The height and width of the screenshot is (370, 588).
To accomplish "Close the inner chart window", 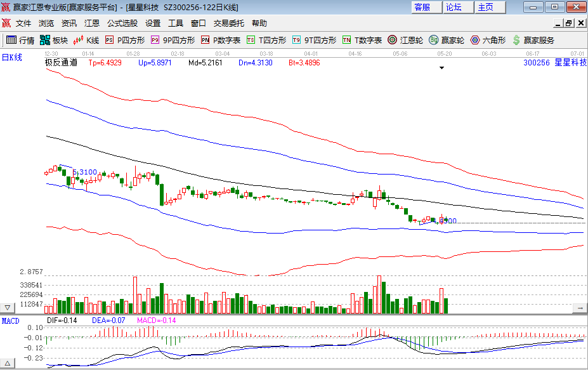I will click(x=581, y=23).
